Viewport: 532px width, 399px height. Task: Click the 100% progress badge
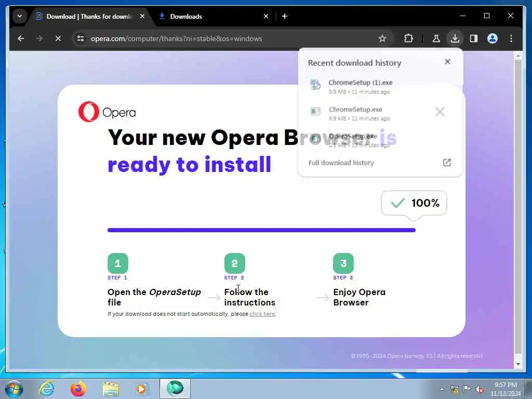(x=414, y=203)
